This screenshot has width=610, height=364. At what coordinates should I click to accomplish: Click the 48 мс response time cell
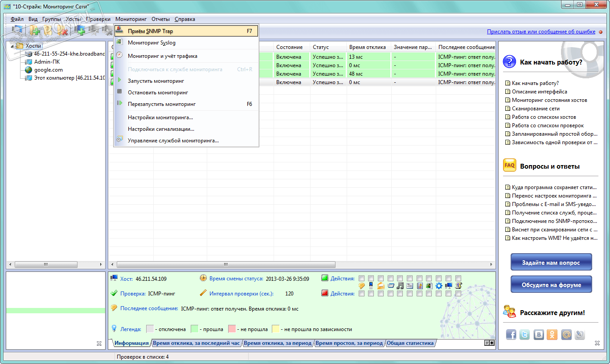pyautogui.click(x=369, y=74)
